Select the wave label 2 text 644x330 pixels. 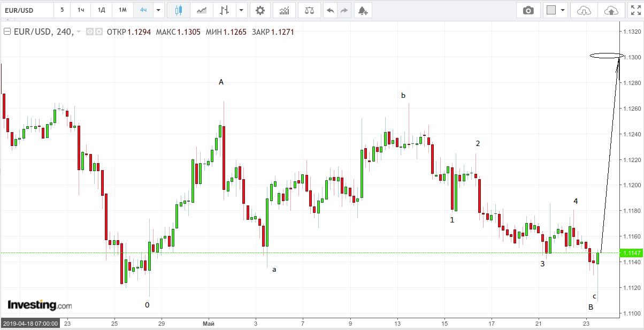[x=478, y=143]
